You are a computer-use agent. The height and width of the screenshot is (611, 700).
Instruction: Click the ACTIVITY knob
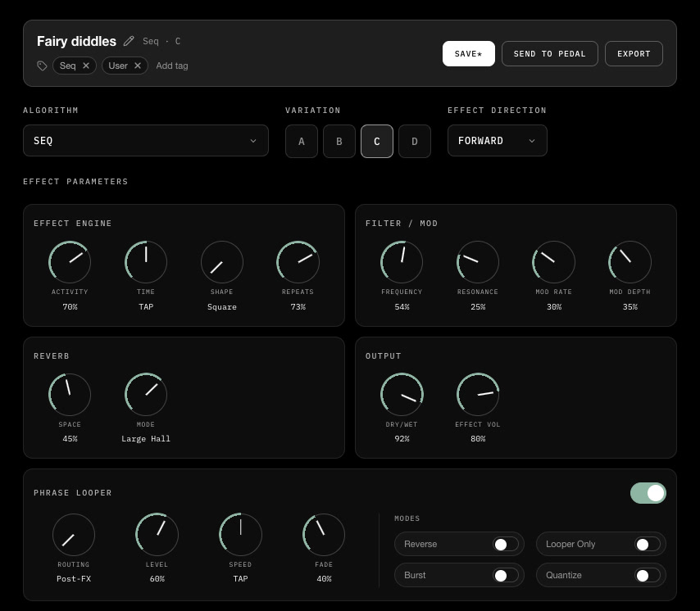coord(70,262)
